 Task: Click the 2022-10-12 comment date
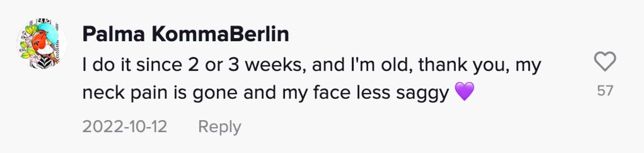click(x=125, y=126)
